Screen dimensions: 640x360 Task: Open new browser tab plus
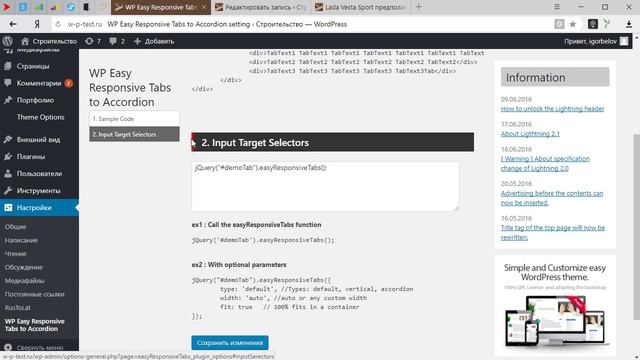(418, 7)
